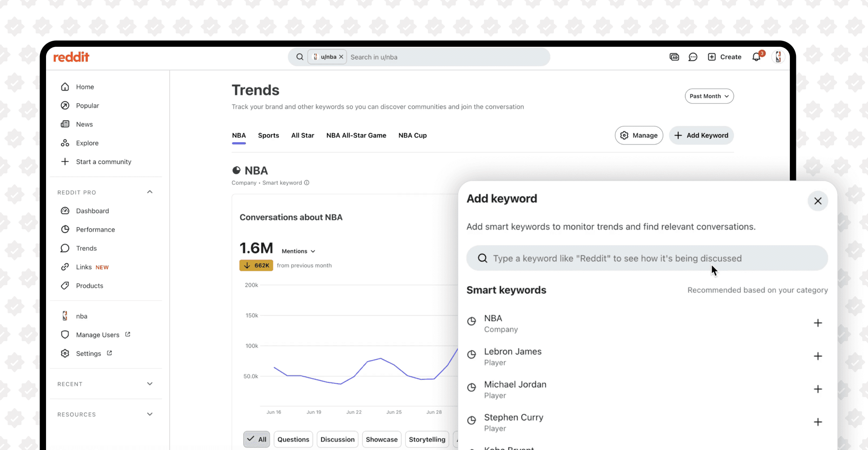Viewport: 868px width, 450px height.
Task: Expand the Resources section
Action: tap(150, 414)
